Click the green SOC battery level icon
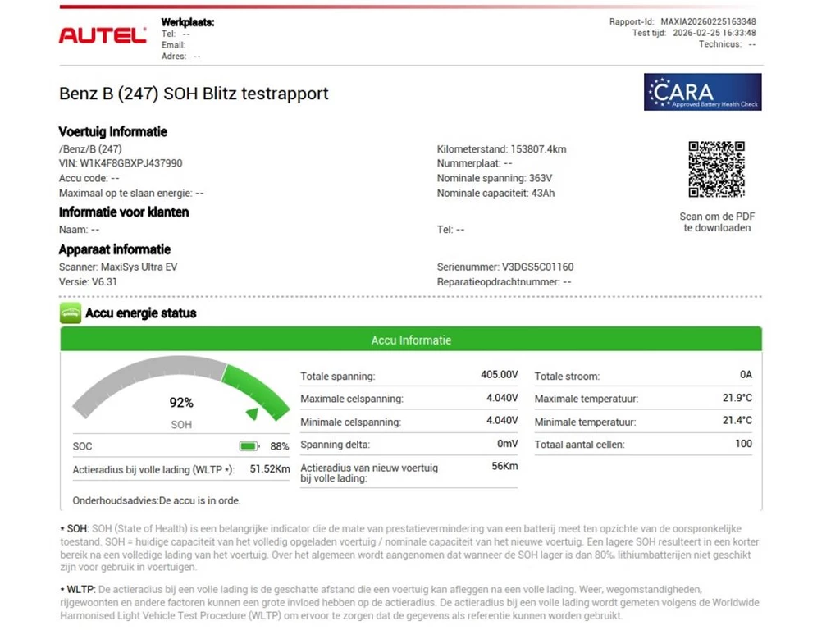840x630 pixels. tap(249, 446)
